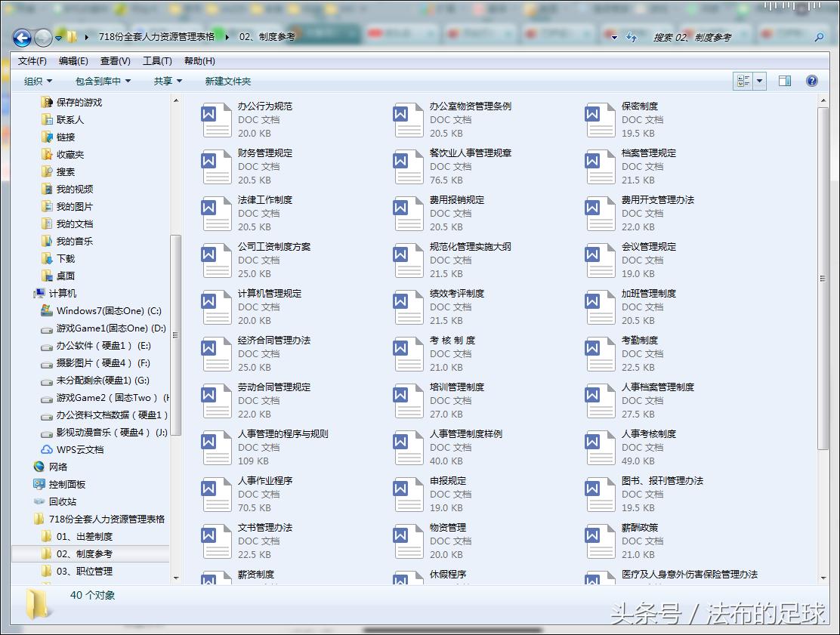The image size is (840, 635).
Task: Show the preview pane via its toolbar icon
Action: pos(786,81)
